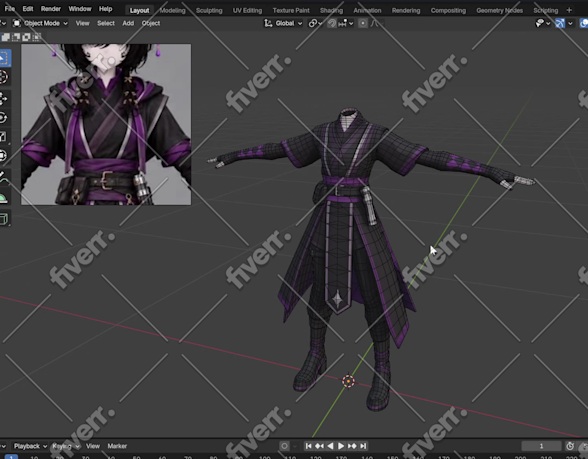
Task: Set selection mode to intersect
Action: [37, 37]
